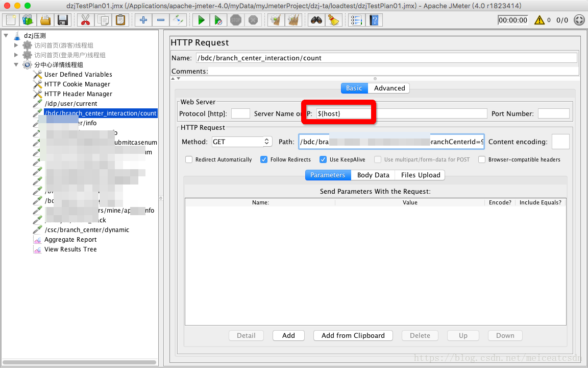Click the up arrow below Comments
588x368 pixels.
(x=173, y=79)
